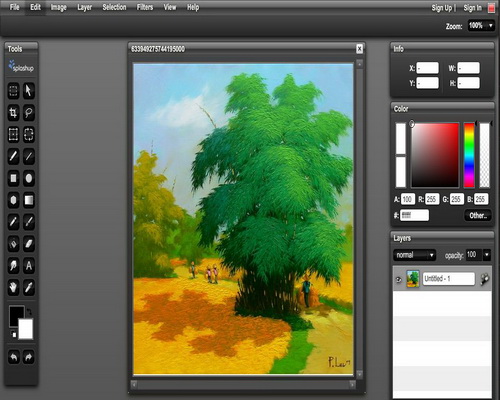500x400 pixels.
Task: Open the Zoom 100% dropdown
Action: (481, 26)
